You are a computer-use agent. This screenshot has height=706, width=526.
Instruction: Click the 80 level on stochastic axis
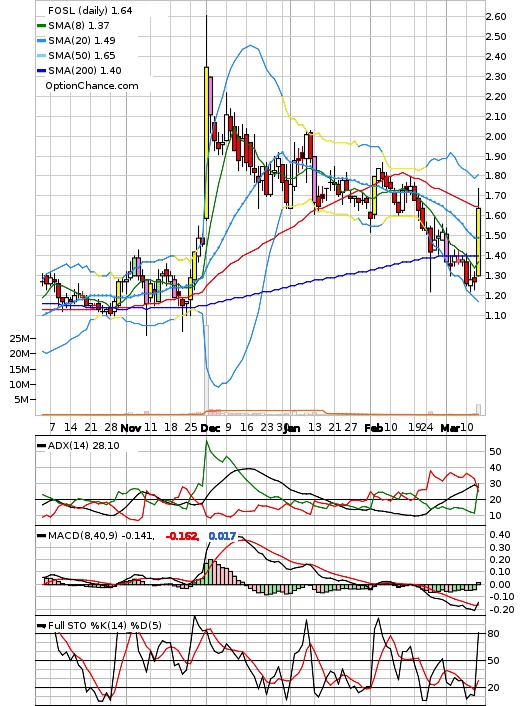[494, 634]
